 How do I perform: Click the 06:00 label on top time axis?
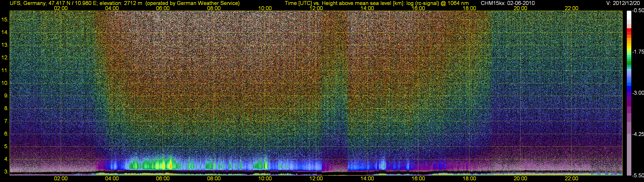tap(163, 8)
